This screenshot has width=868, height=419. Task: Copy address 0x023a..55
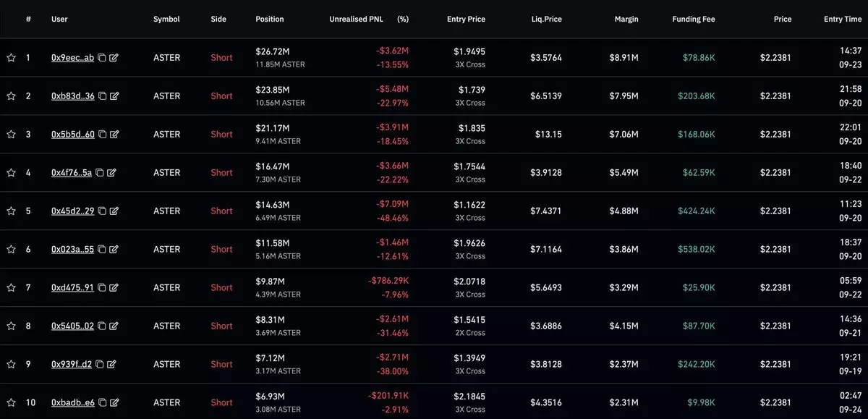(x=102, y=250)
